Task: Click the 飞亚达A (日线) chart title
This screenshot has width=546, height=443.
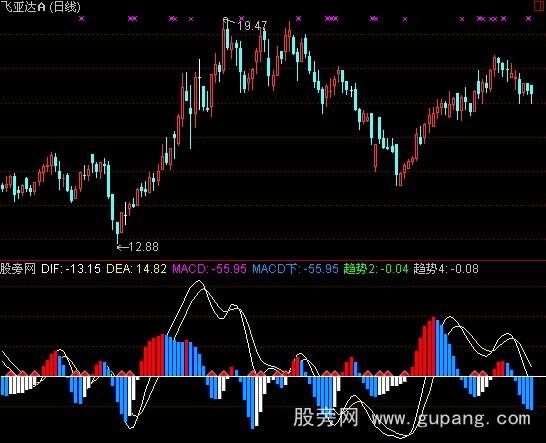Action: [40, 7]
